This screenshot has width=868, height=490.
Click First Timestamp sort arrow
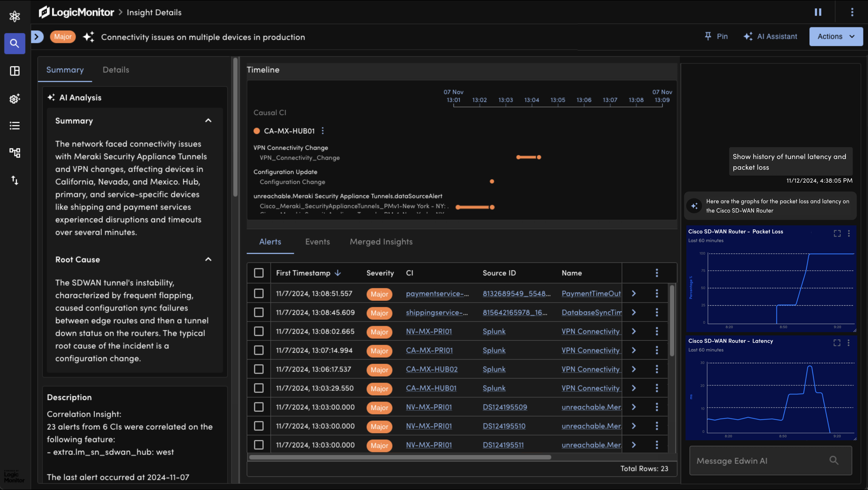[338, 273]
